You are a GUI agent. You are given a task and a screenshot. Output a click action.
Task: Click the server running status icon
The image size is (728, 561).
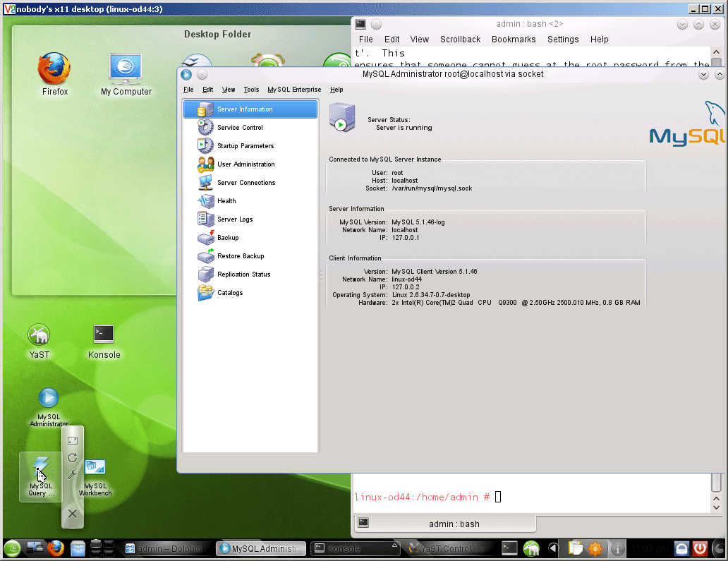point(342,118)
